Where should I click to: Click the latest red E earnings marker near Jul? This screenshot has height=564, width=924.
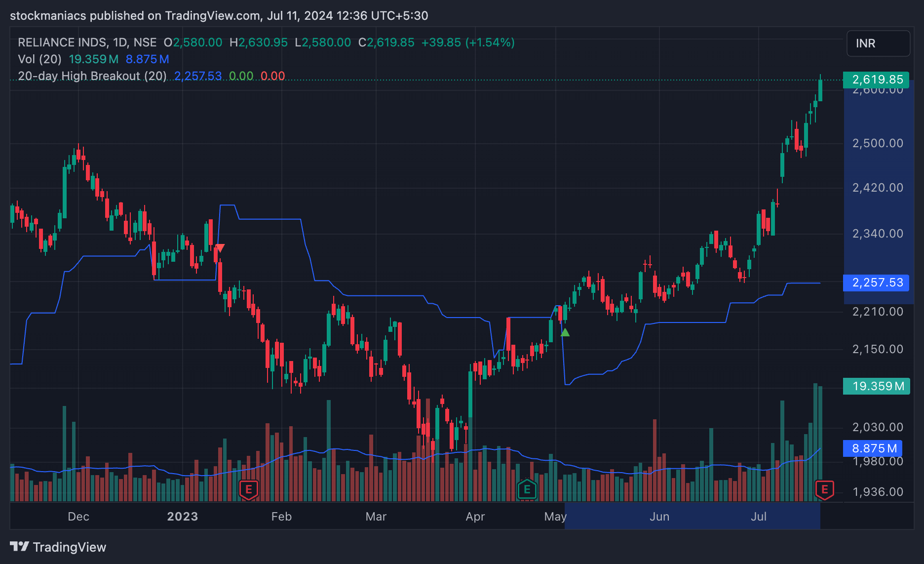[824, 489]
